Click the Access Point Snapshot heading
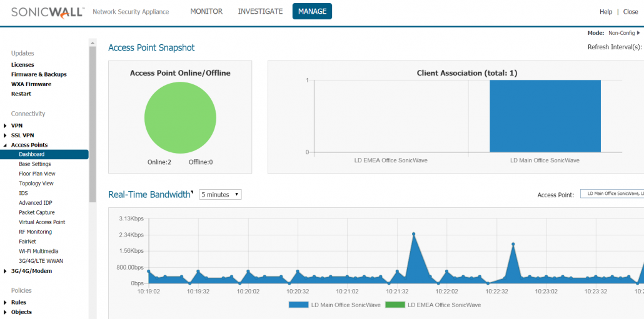Viewport: 644px width, 319px height. click(x=151, y=47)
